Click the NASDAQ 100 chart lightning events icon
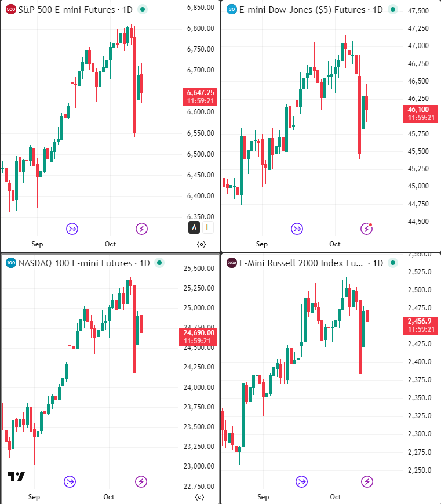 [141, 481]
